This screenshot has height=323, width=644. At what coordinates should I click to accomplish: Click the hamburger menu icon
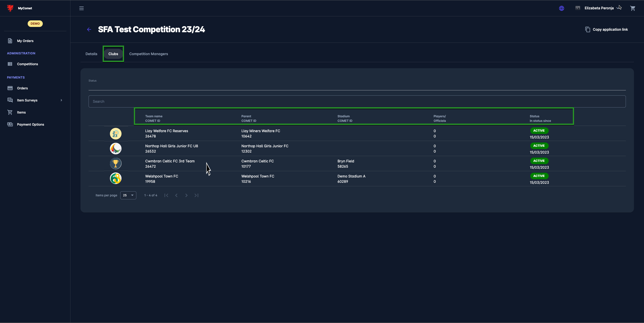click(x=82, y=8)
